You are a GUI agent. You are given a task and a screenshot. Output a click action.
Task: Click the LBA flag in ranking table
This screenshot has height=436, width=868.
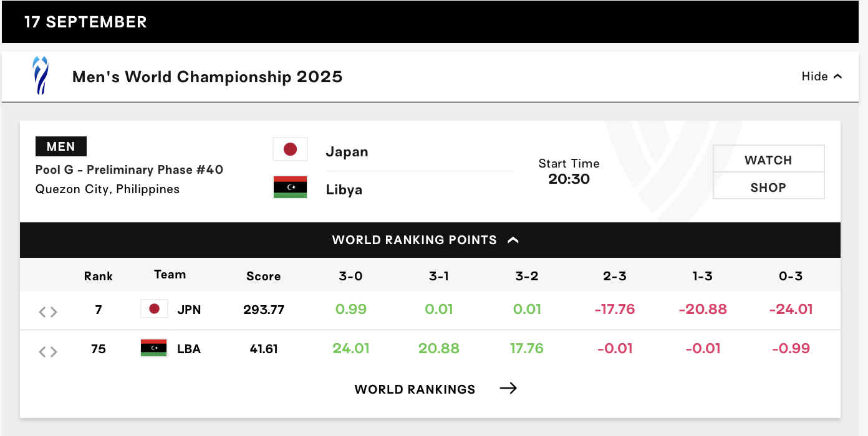click(x=154, y=348)
